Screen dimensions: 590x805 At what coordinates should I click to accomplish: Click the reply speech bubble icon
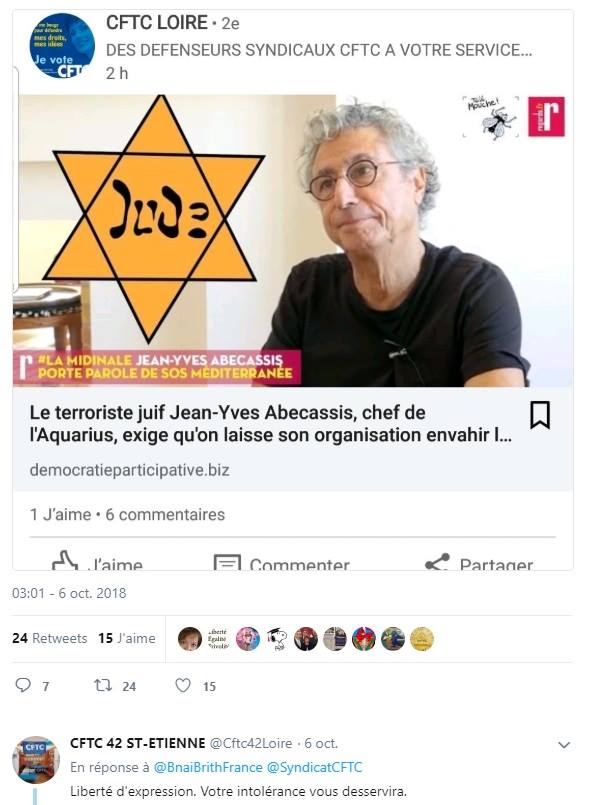click(23, 685)
